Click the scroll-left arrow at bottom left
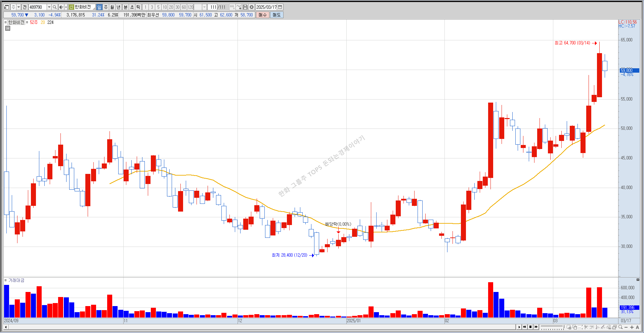This screenshot has height=333, width=644. (6, 327)
